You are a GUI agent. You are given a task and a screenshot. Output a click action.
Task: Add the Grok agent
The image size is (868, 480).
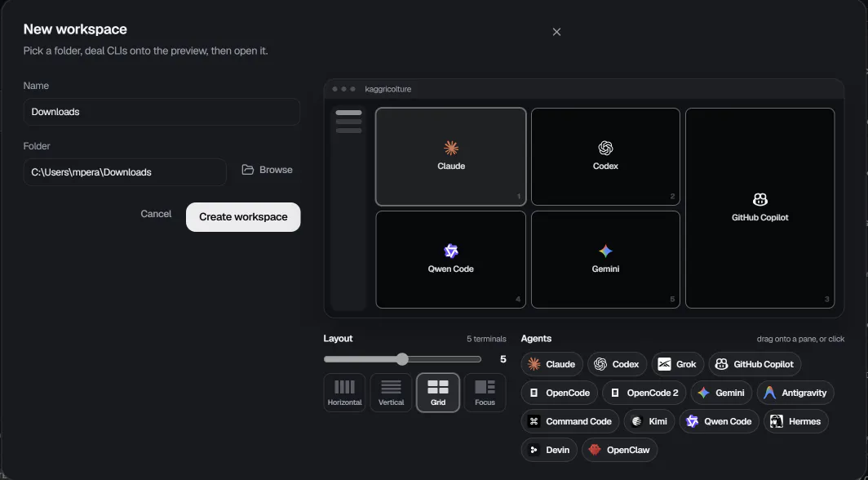(x=678, y=364)
